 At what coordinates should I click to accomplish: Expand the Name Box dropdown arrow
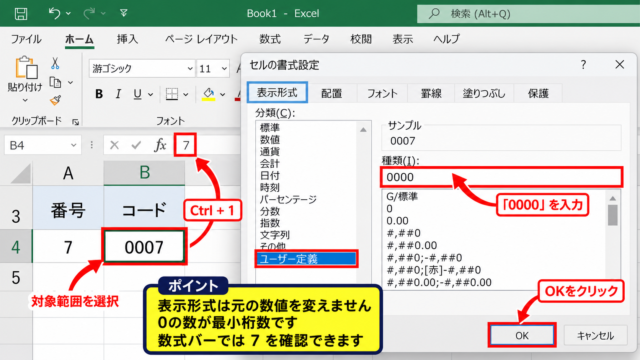pos(73,145)
